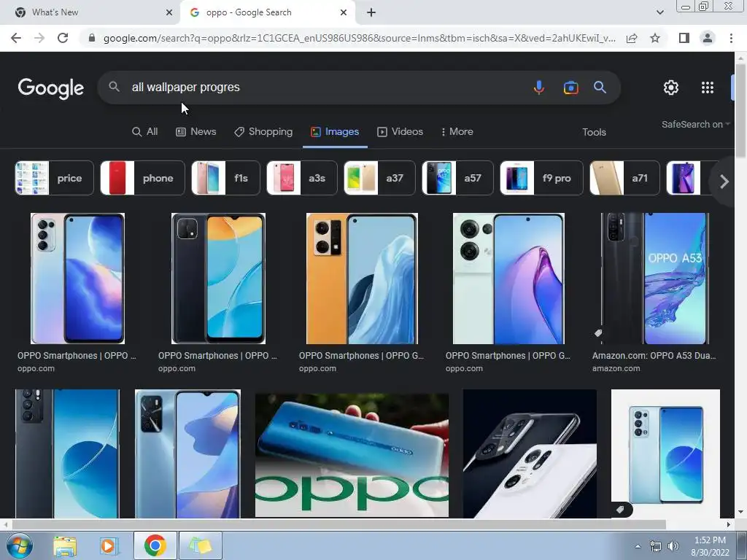Bookmark this page with the star icon
Image resolution: width=747 pixels, height=560 pixels.
tap(655, 38)
